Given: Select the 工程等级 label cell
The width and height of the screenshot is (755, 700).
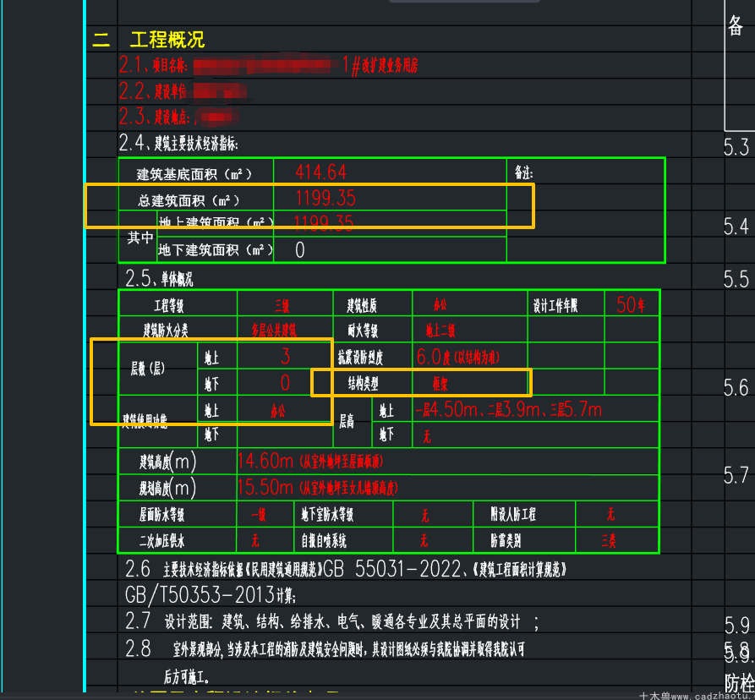Looking at the screenshot, I should (178, 304).
